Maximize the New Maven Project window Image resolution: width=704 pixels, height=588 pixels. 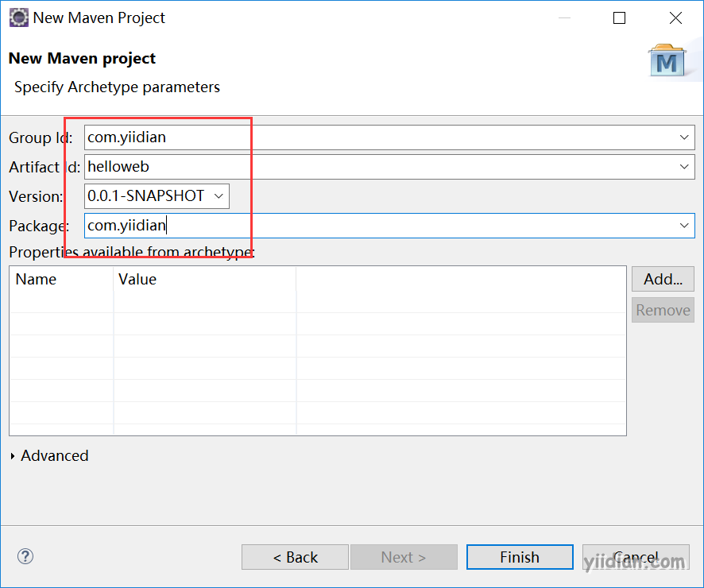[619, 18]
